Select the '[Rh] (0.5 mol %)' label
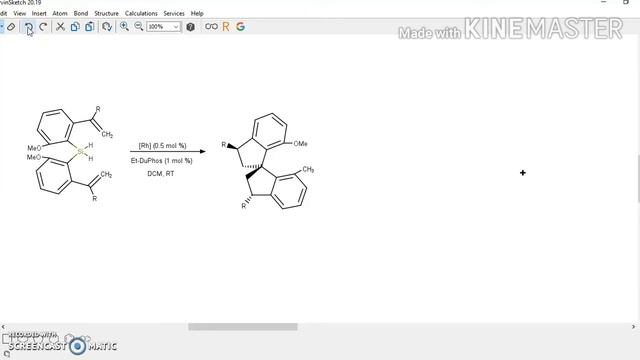The width and height of the screenshot is (640, 360). pos(162,145)
